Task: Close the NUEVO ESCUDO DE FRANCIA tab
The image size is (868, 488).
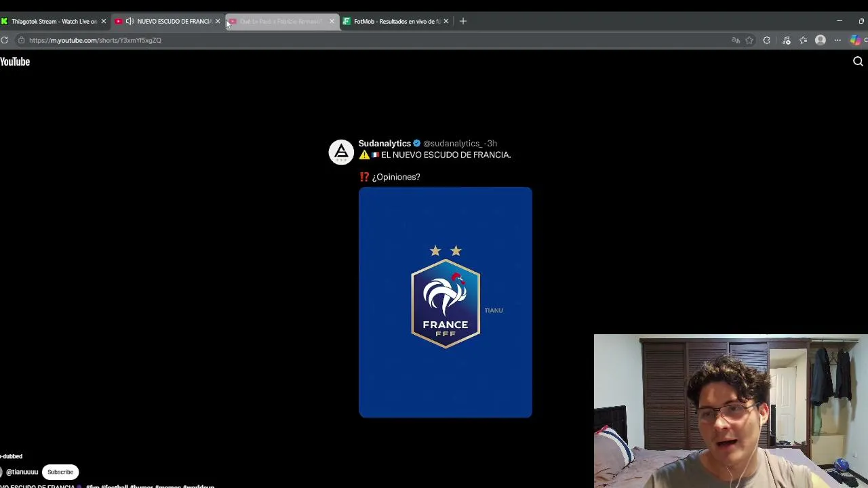Action: click(x=218, y=21)
